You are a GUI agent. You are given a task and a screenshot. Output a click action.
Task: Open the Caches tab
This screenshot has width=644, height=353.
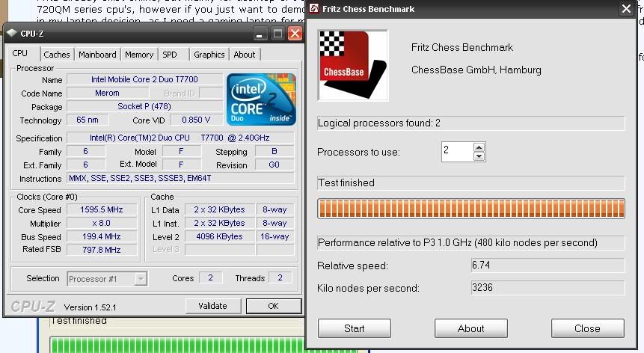point(57,55)
